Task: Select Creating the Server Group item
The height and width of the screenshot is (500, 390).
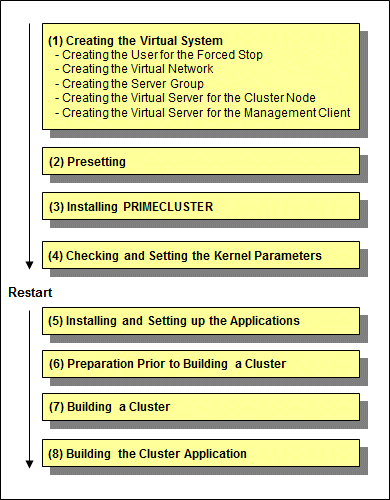Action: coord(129,84)
